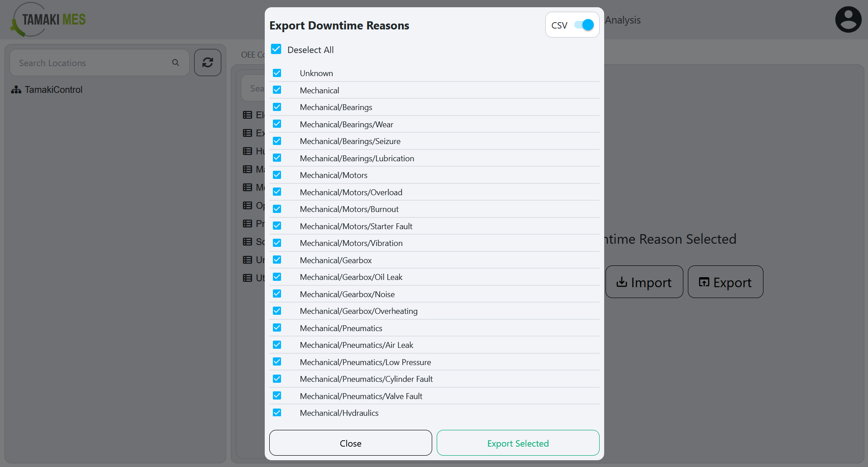Screen dimensions: 868x467
Task: Click the magnifier icon in Search Locations
Action: [x=175, y=63]
